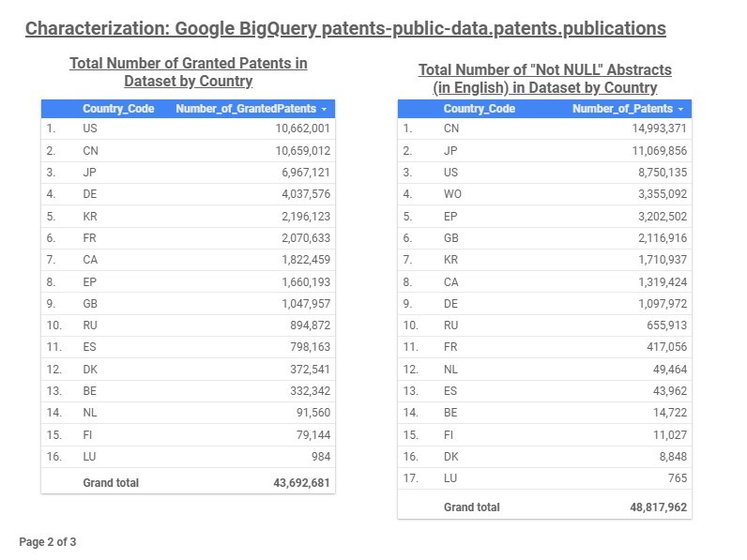Select value 8,848 for DK abstracts
This screenshot has width=747, height=560.
pyautogui.click(x=673, y=457)
